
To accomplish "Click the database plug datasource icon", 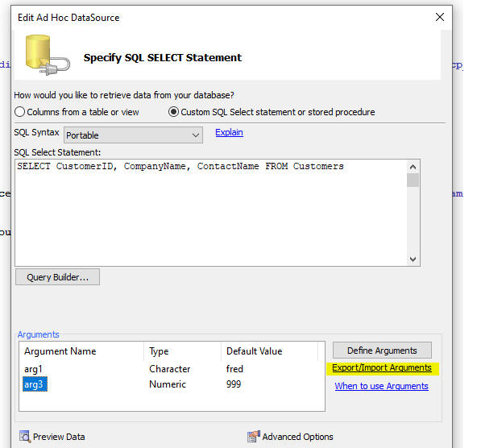I will pyautogui.click(x=48, y=55).
